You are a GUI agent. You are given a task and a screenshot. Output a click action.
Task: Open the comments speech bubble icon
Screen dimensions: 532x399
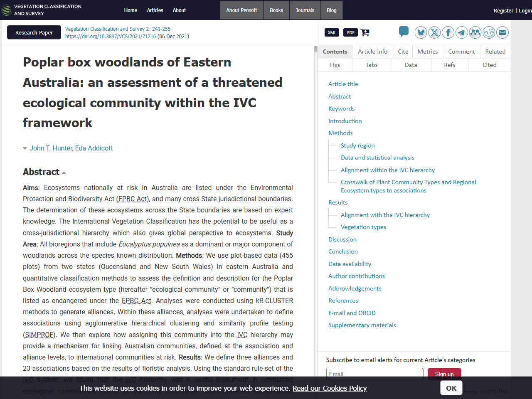[403, 32]
